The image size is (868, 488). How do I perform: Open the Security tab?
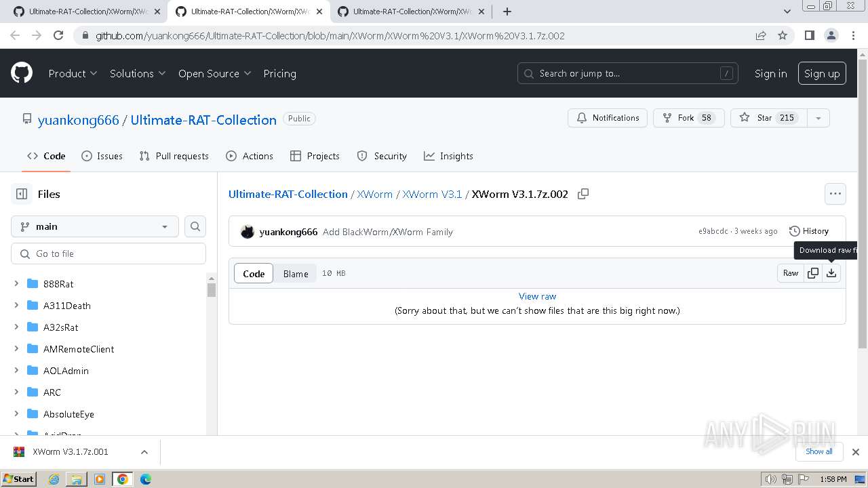pos(382,156)
